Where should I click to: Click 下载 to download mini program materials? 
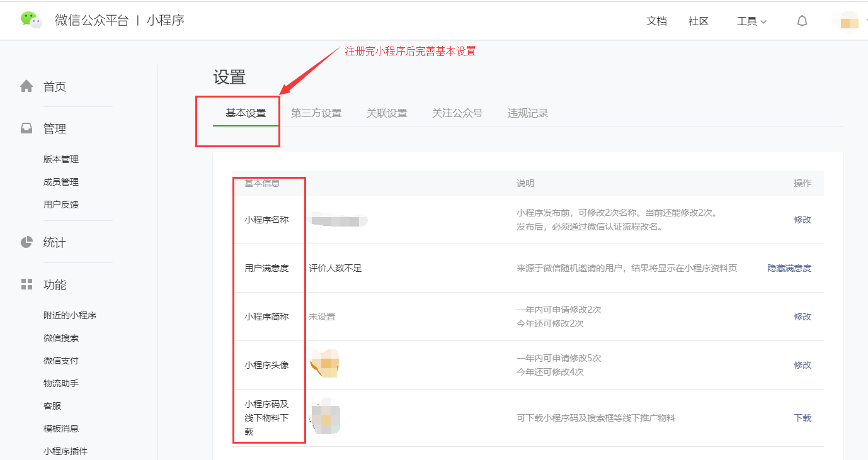pos(802,417)
